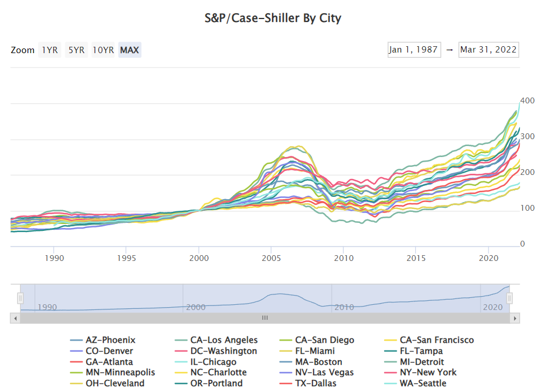
Task: Hide the IL-Chicago series
Action: 206,362
